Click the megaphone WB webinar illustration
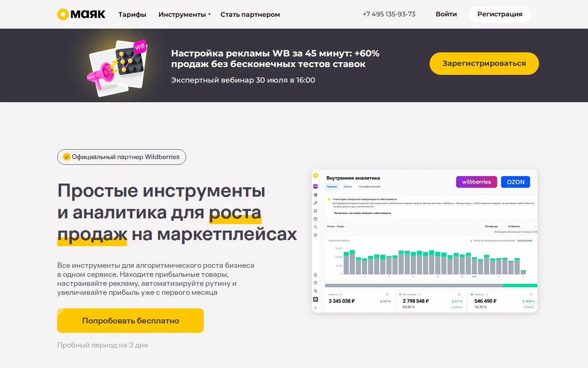Viewport: 588px width, 368px height. tap(117, 67)
